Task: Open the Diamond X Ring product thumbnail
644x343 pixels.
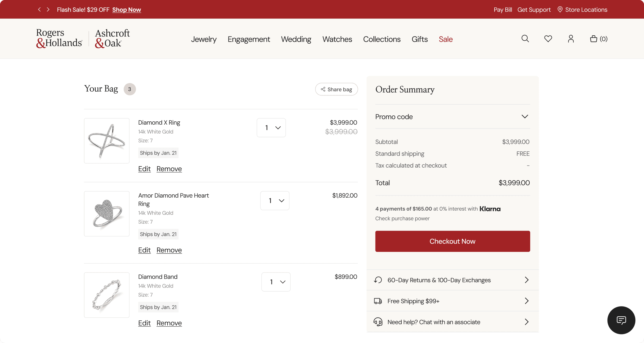Action: pyautogui.click(x=107, y=141)
